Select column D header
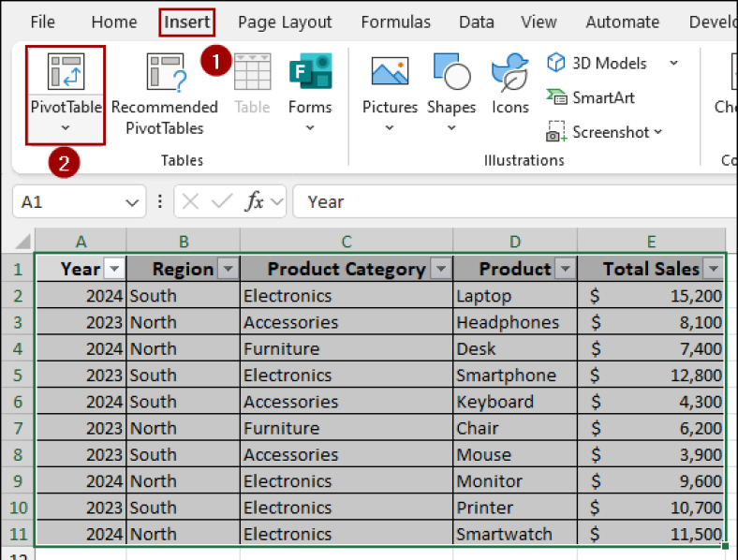Image resolution: width=738 pixels, height=560 pixels. click(515, 242)
